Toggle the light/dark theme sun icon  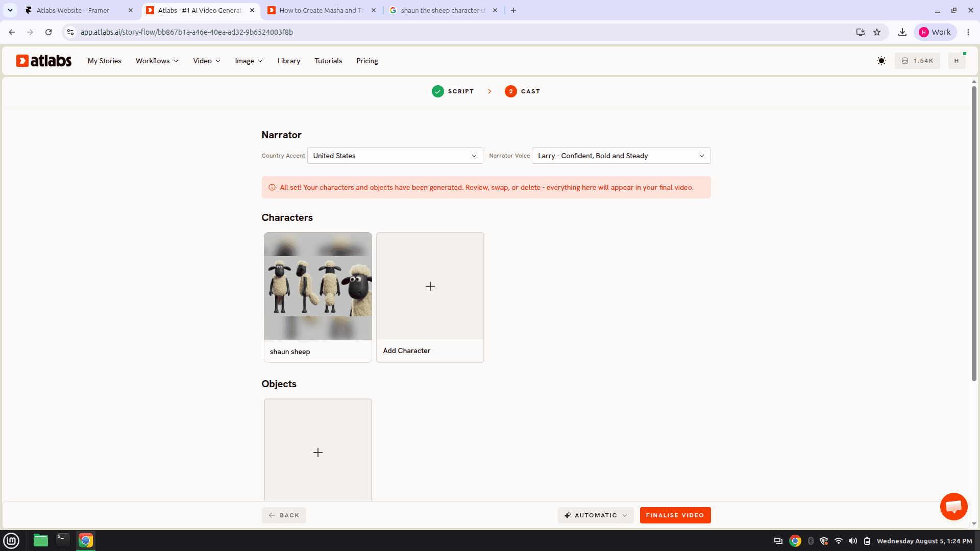click(x=881, y=61)
